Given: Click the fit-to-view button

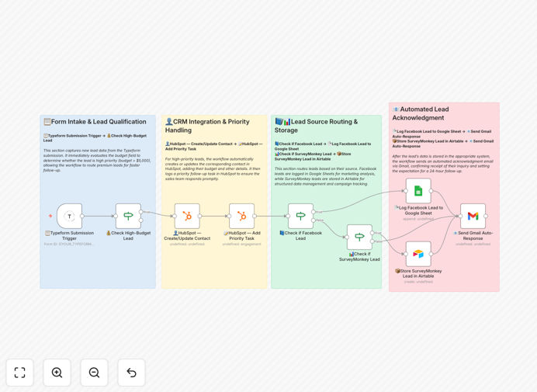Looking at the screenshot, I should coord(20,373).
